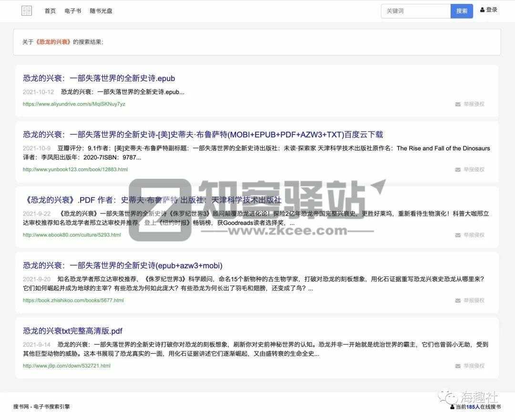Click 举报侵权 on the first search result
Viewport: 515px width, 420px height.
click(x=473, y=104)
